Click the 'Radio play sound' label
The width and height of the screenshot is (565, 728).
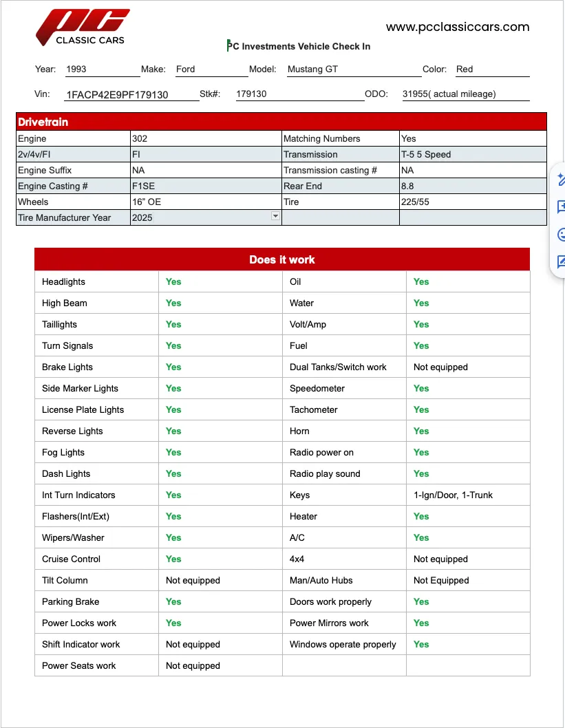tap(325, 474)
